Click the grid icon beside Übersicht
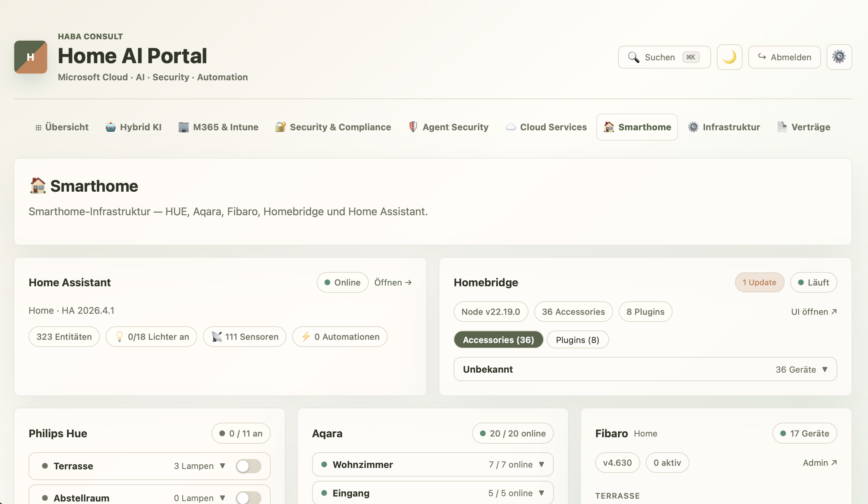Viewport: 868px width, 504px height. pos(39,127)
